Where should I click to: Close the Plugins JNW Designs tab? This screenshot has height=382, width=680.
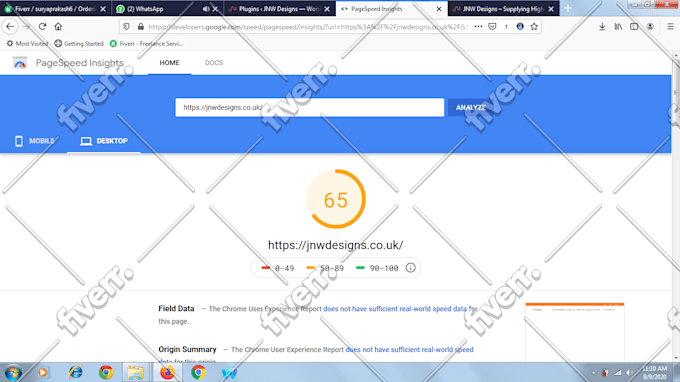pyautogui.click(x=327, y=9)
